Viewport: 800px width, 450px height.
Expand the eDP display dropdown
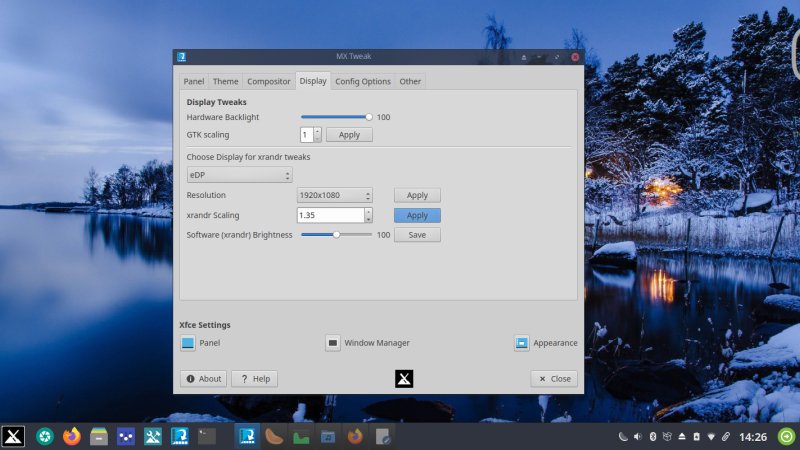(x=240, y=175)
